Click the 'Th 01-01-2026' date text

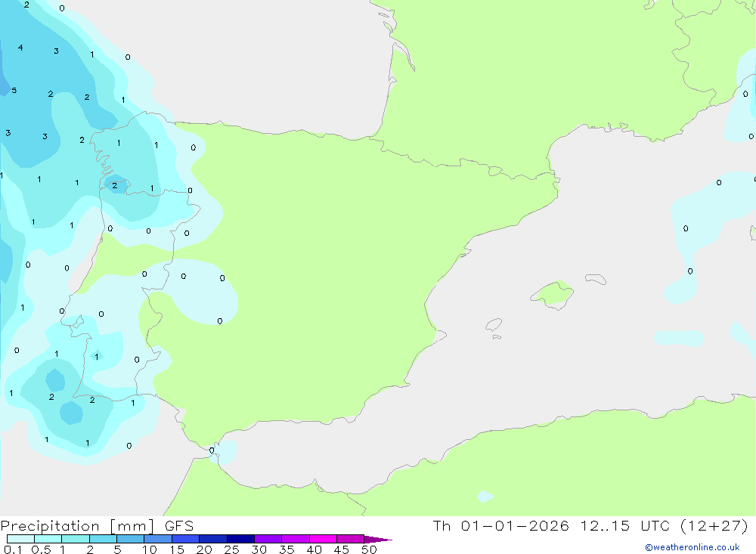[501, 526]
